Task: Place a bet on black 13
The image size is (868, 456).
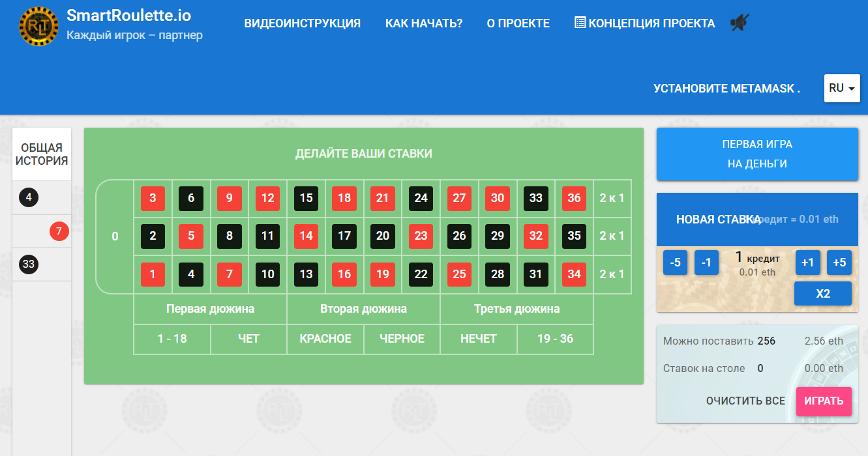Action: [x=306, y=274]
